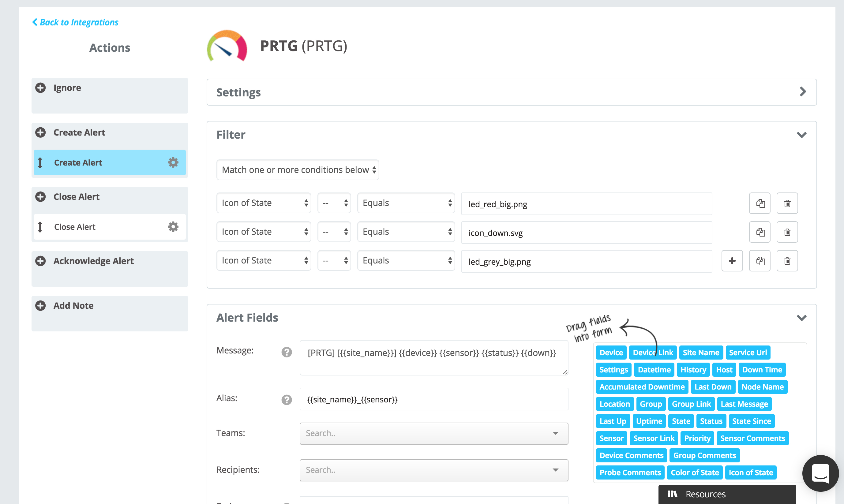The width and height of the screenshot is (844, 504).
Task: Drag the Sensor field tag into form
Action: tap(611, 438)
